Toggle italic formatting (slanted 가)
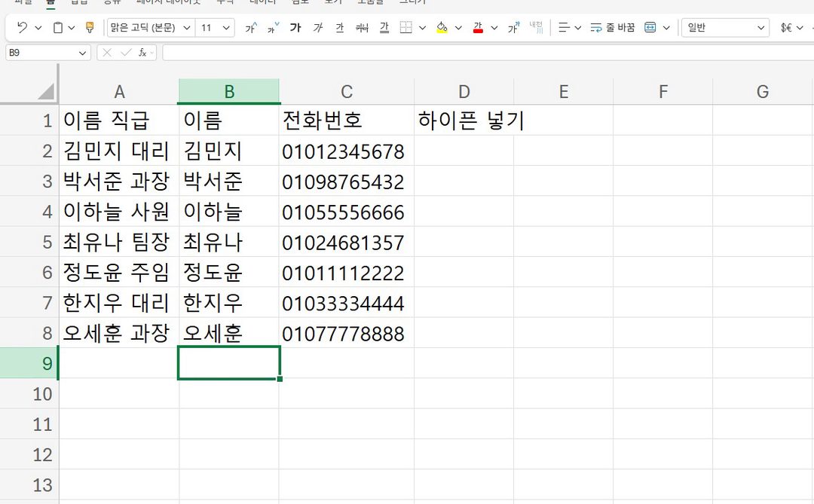 point(318,28)
